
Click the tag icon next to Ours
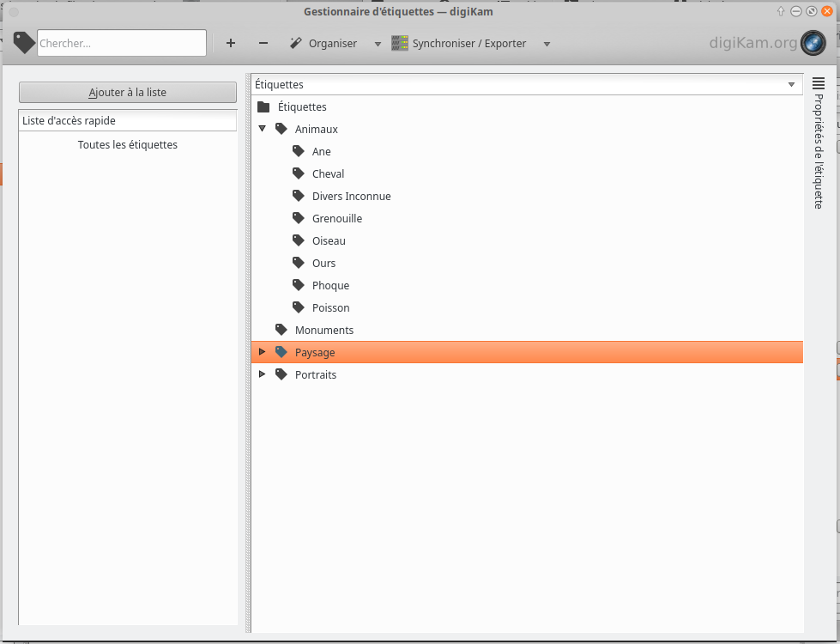coord(299,263)
